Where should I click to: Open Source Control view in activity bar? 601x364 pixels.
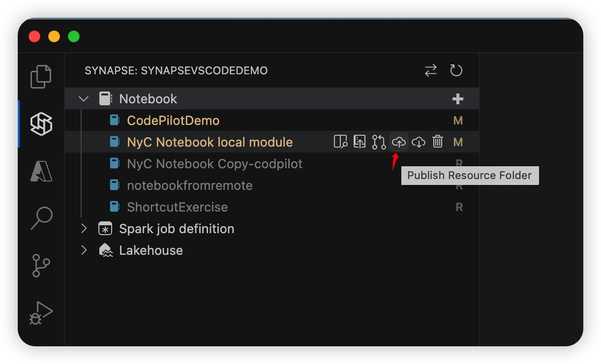click(x=41, y=265)
